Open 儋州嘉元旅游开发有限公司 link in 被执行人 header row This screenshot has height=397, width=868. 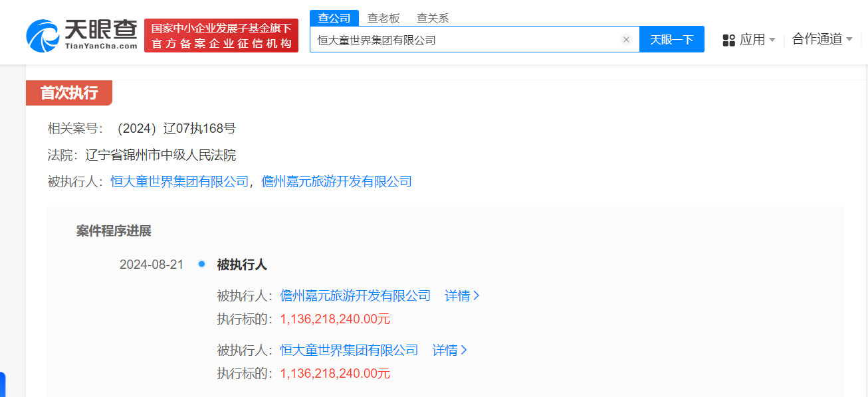click(336, 181)
